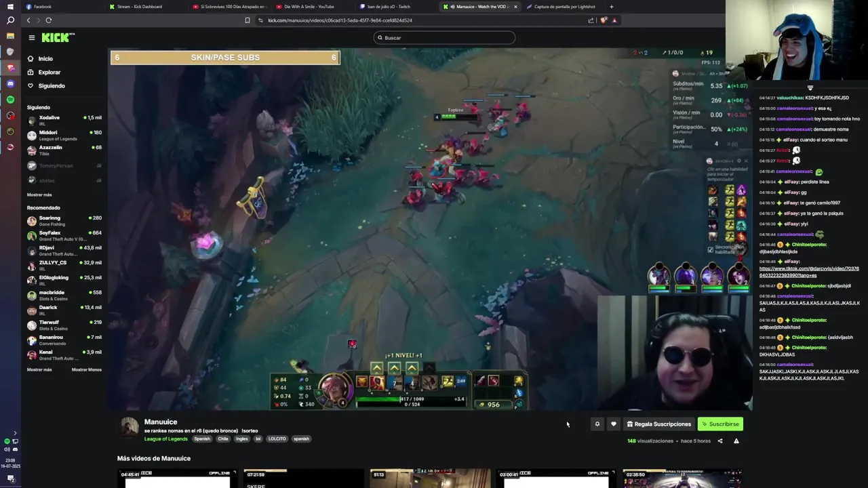Enable notifications with the bell icon

[597, 424]
